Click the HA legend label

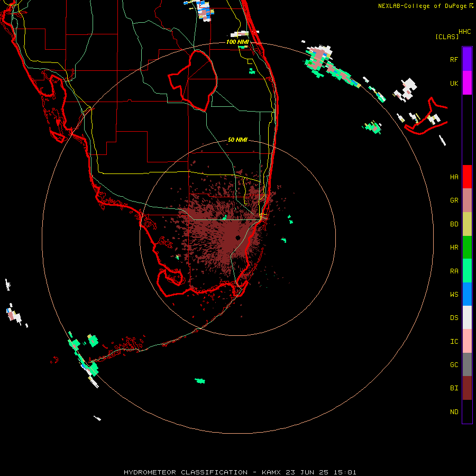tap(454, 177)
